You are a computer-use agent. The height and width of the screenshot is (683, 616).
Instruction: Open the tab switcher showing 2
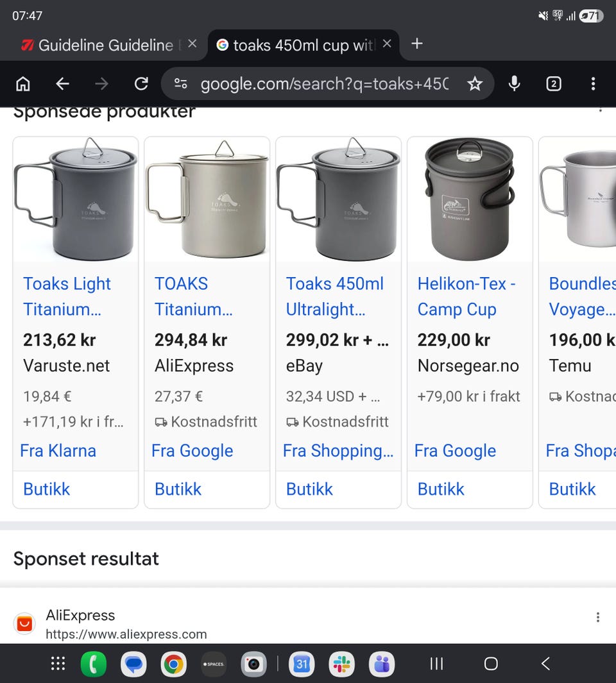click(554, 83)
